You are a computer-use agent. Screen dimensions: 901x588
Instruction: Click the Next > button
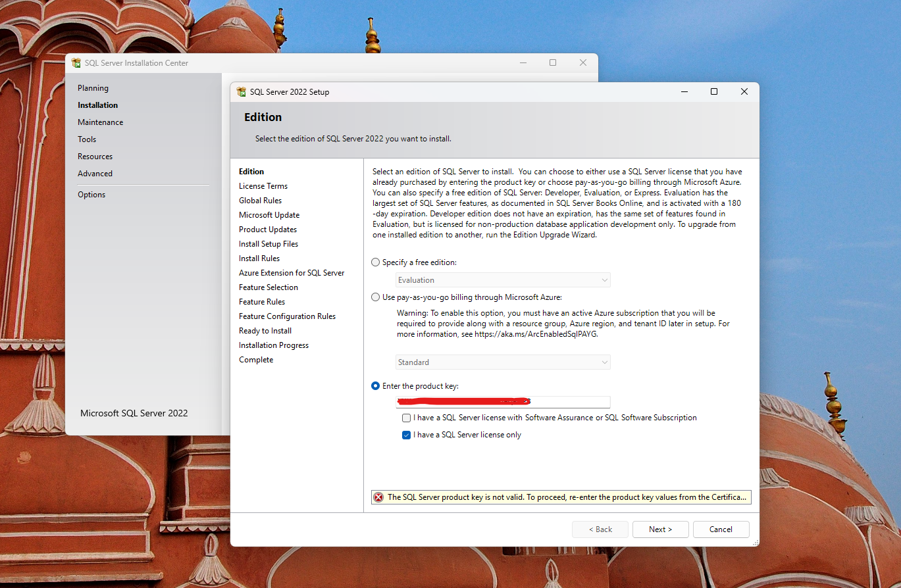(661, 529)
